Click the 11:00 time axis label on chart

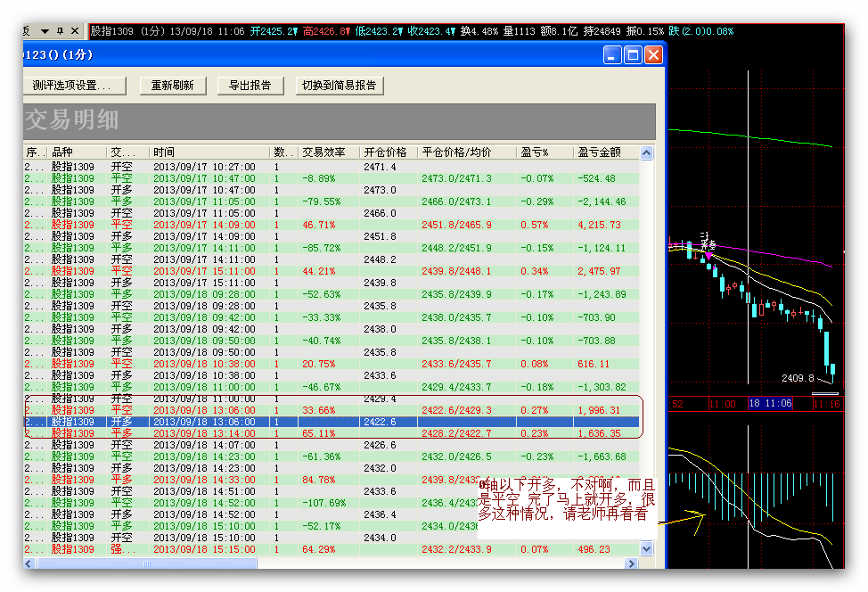click(x=723, y=404)
